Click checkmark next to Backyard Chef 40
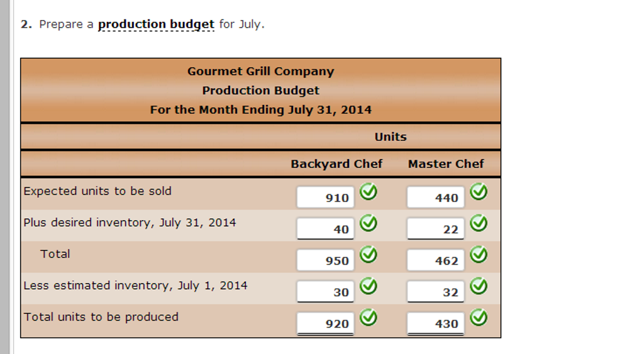The width and height of the screenshot is (644, 354). (369, 223)
